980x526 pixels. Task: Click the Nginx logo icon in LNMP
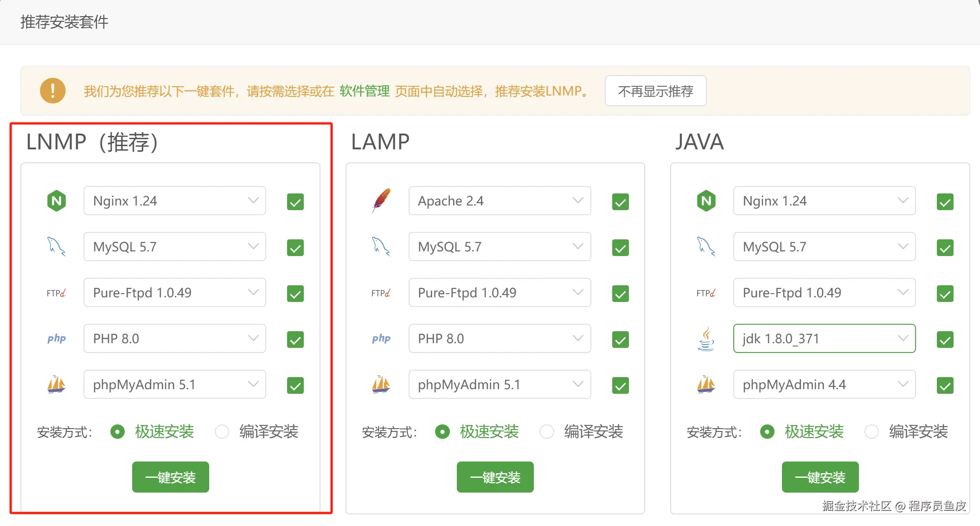(x=57, y=201)
